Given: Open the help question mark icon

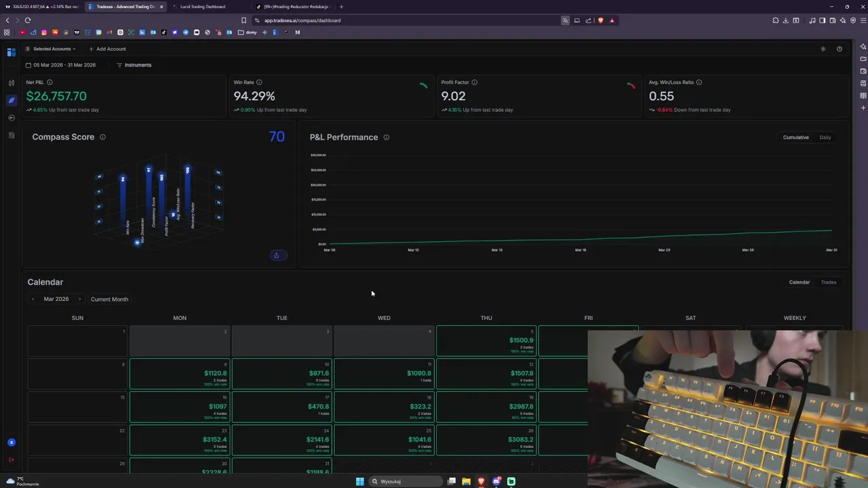Looking at the screenshot, I should (x=840, y=49).
